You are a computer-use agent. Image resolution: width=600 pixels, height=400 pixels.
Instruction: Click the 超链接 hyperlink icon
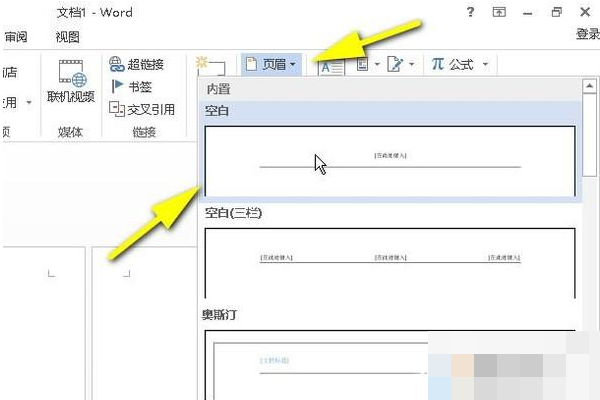[117, 64]
